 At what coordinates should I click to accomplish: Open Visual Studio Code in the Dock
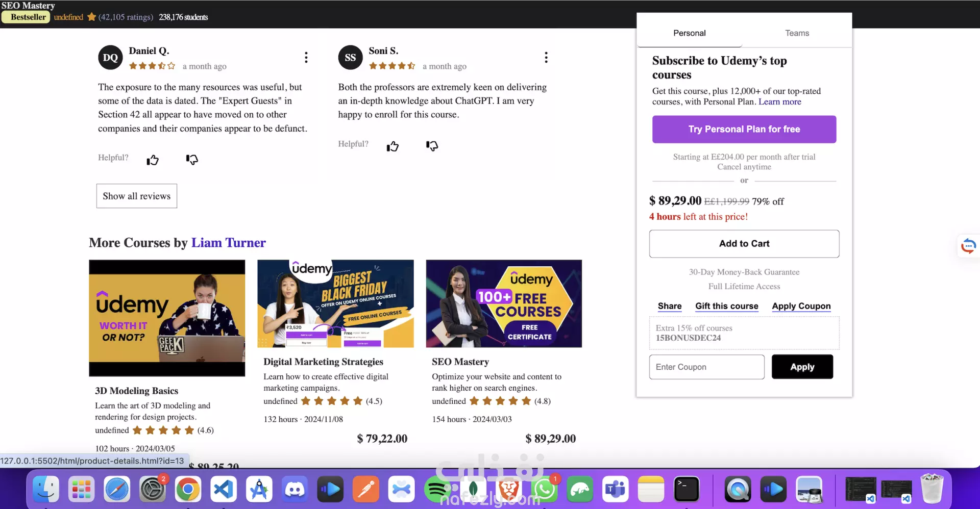click(224, 489)
